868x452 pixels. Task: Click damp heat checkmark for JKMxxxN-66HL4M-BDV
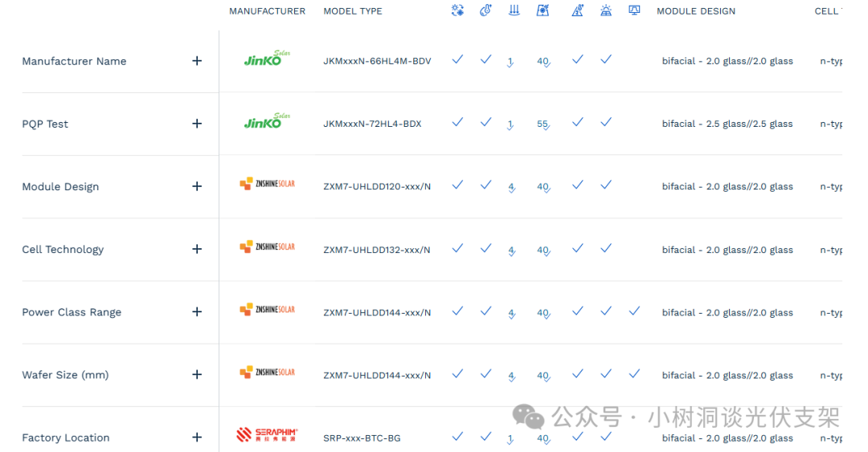pyautogui.click(x=485, y=59)
